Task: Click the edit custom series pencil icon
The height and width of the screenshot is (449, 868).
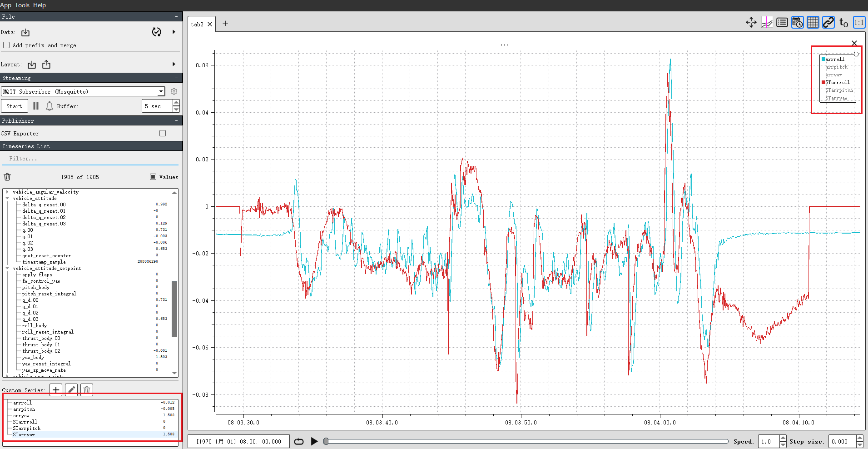Action: tap(71, 390)
